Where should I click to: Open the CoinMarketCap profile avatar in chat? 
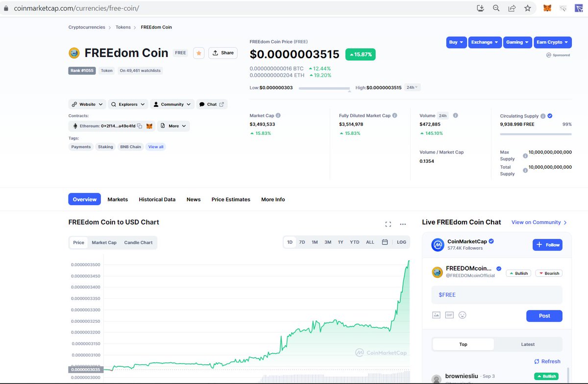438,245
